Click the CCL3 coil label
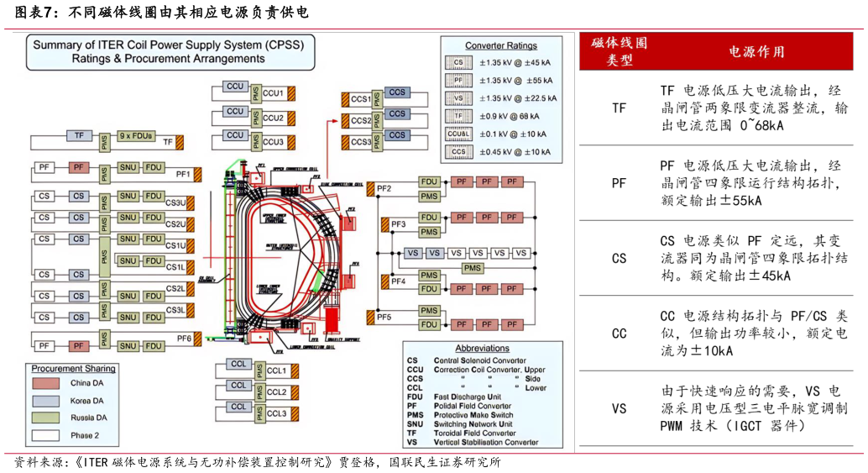 (277, 414)
